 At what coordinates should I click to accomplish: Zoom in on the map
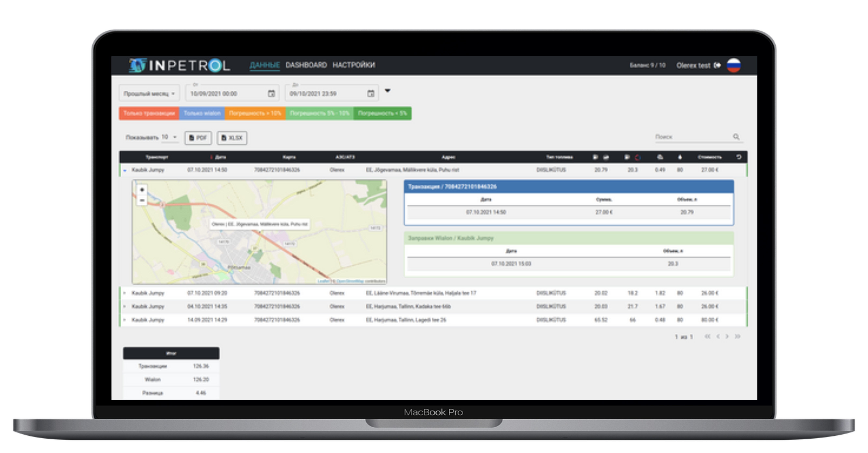point(142,190)
